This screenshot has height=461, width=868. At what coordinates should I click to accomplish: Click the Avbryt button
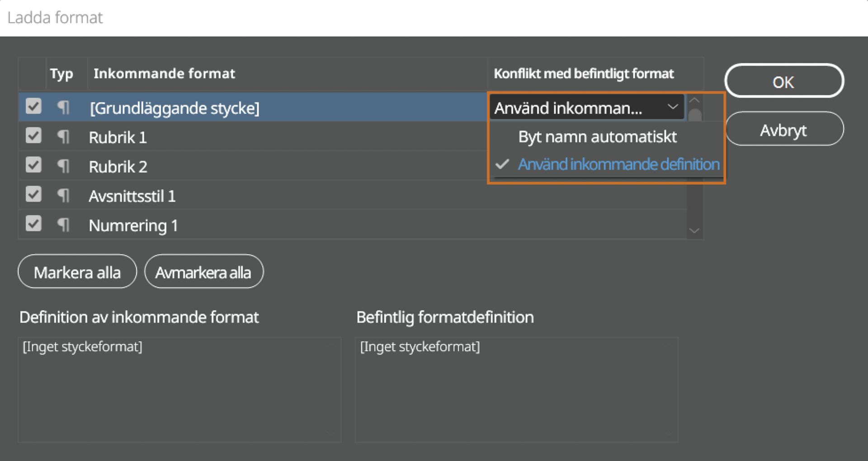(x=783, y=130)
